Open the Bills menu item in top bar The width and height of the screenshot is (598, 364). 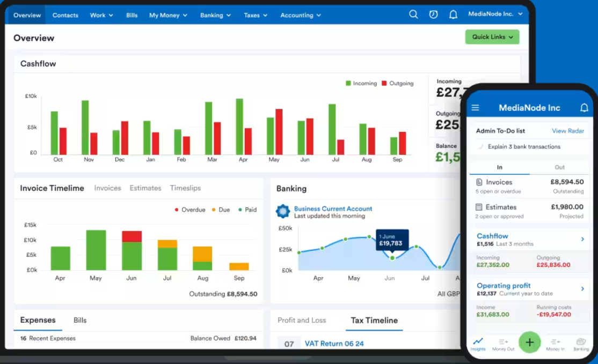[x=132, y=15]
